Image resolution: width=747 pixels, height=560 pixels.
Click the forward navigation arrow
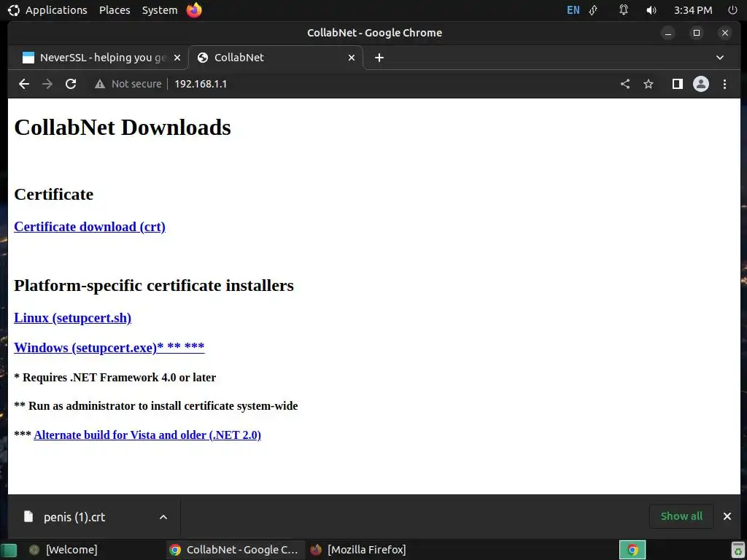[x=47, y=84]
